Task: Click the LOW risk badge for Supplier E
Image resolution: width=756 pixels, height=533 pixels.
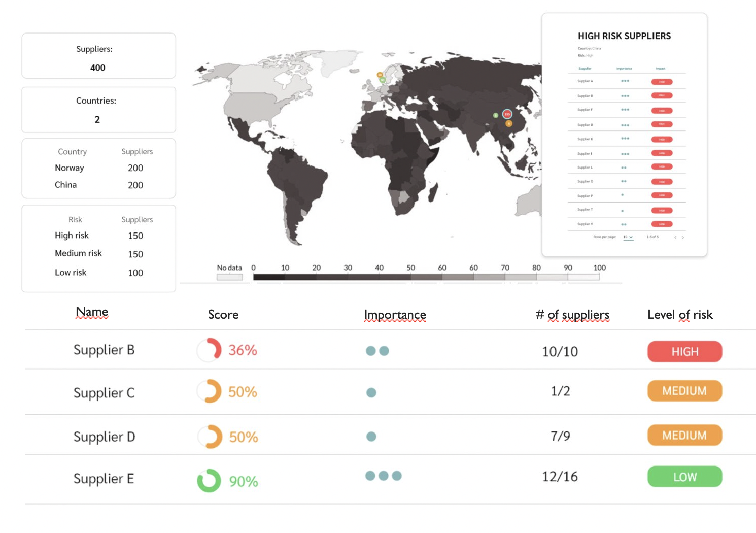Action: (684, 477)
